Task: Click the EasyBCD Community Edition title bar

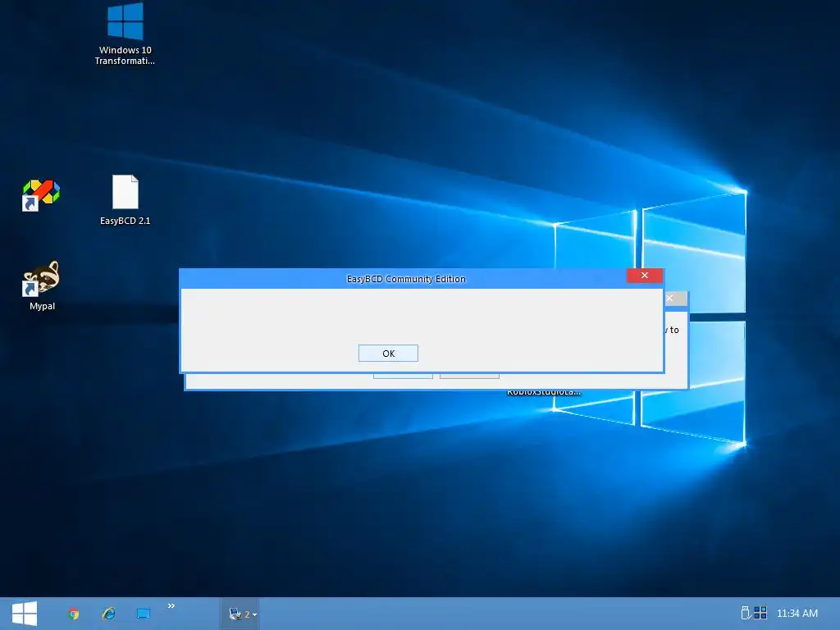Action: coord(405,279)
